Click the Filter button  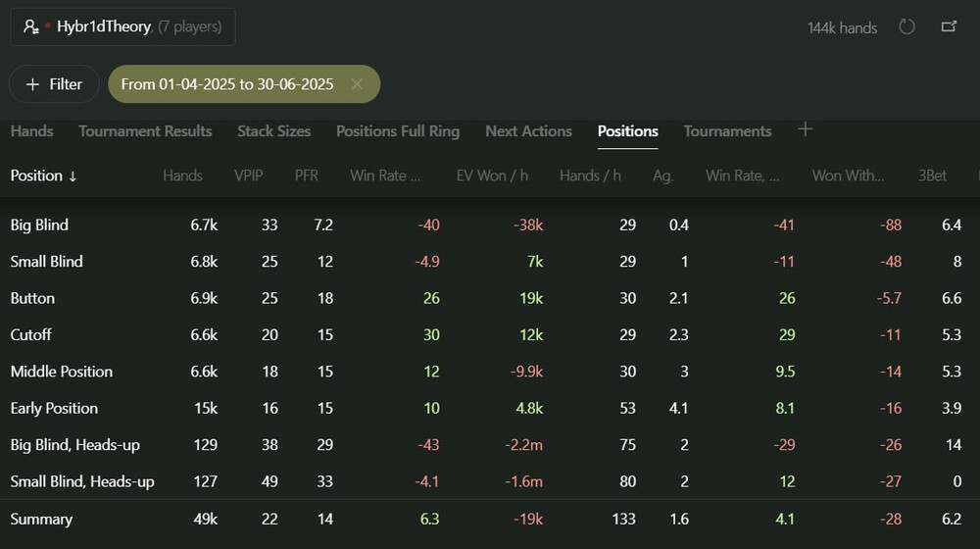(x=54, y=84)
